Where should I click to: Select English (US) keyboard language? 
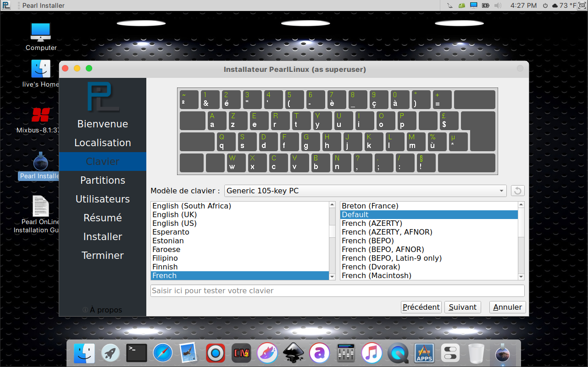pyautogui.click(x=174, y=223)
